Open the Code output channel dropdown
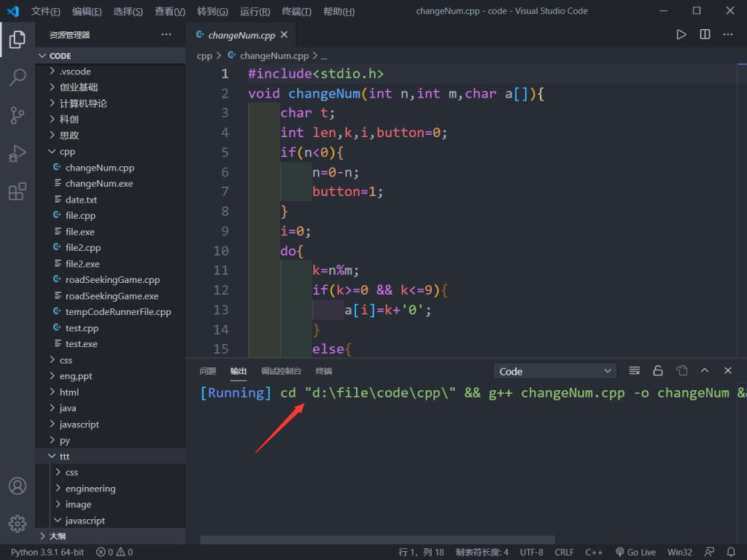The image size is (747, 560). click(x=555, y=371)
